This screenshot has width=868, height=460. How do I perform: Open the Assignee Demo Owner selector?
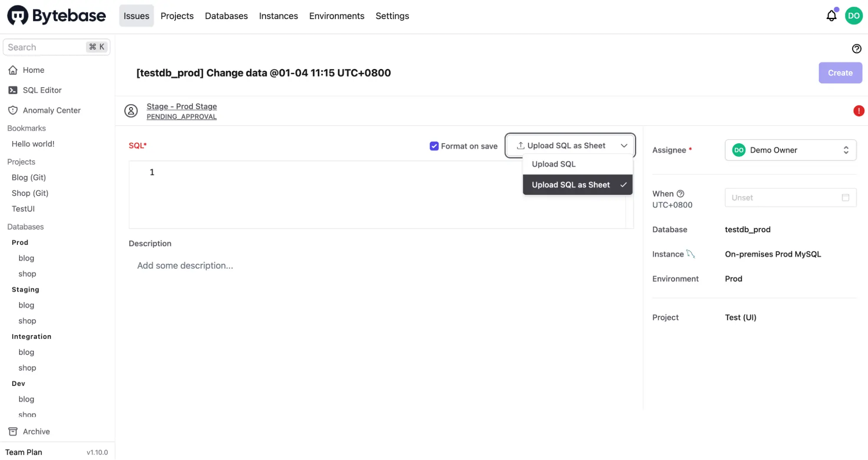[790, 150]
